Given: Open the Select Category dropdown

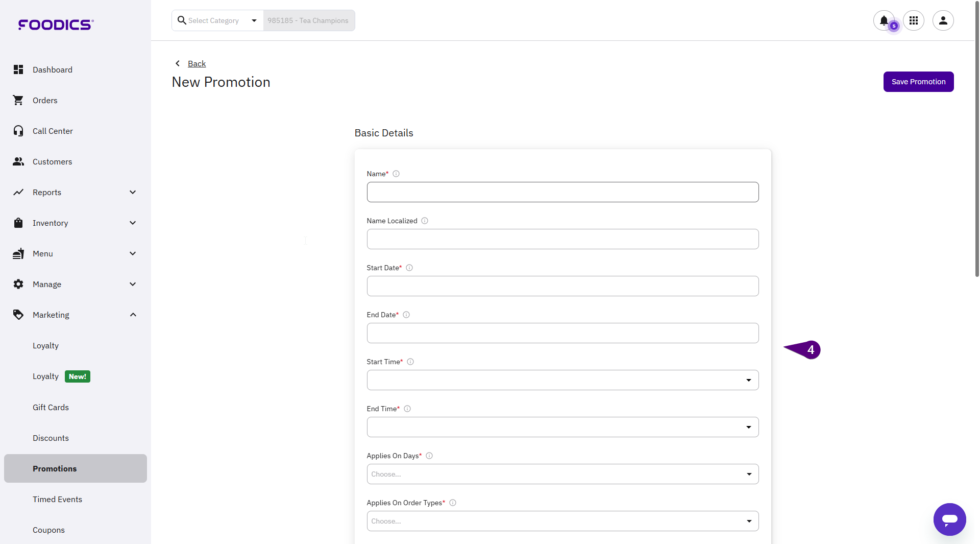Looking at the screenshot, I should pos(218,20).
